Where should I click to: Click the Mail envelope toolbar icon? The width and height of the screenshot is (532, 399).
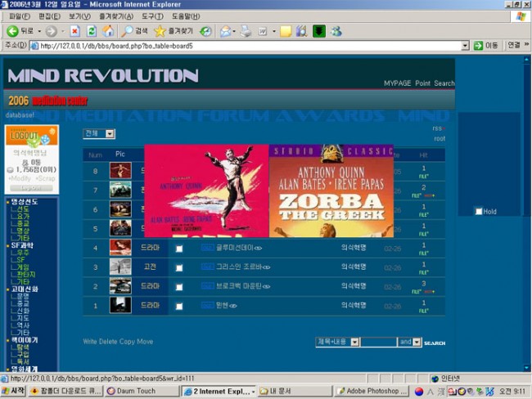pyautogui.click(x=226, y=31)
